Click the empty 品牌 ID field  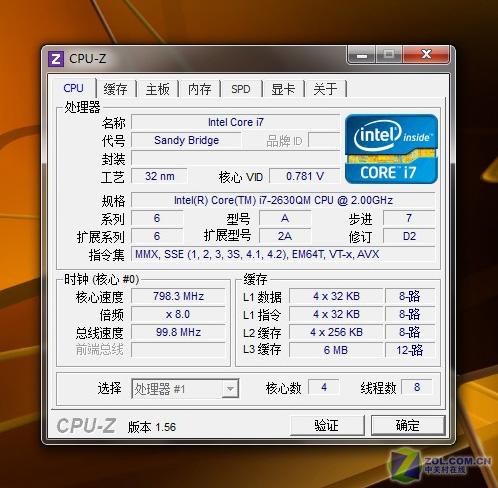pyautogui.click(x=324, y=140)
